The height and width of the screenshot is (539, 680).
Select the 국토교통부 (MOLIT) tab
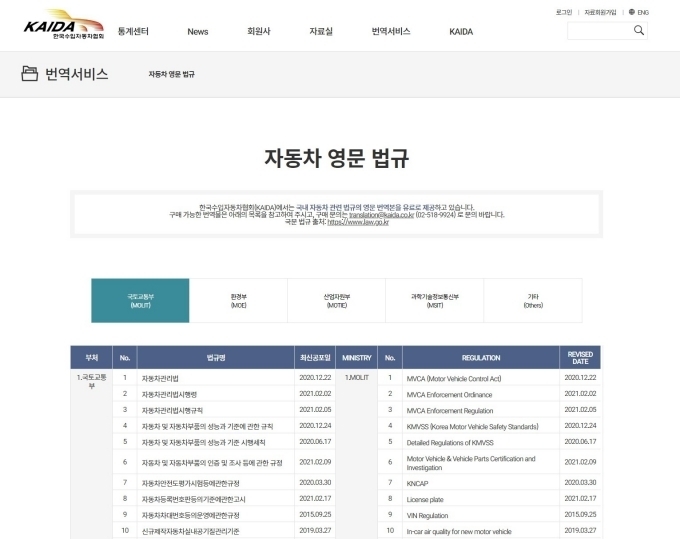point(140,301)
